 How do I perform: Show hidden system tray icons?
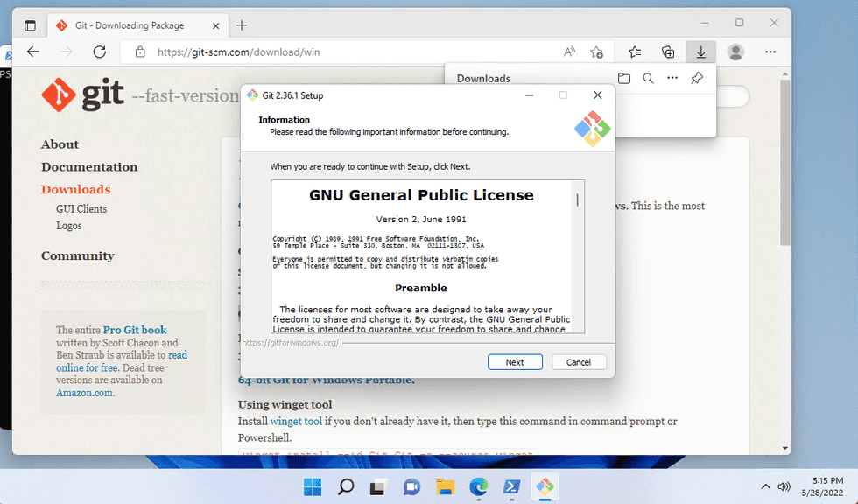pyautogui.click(x=766, y=486)
